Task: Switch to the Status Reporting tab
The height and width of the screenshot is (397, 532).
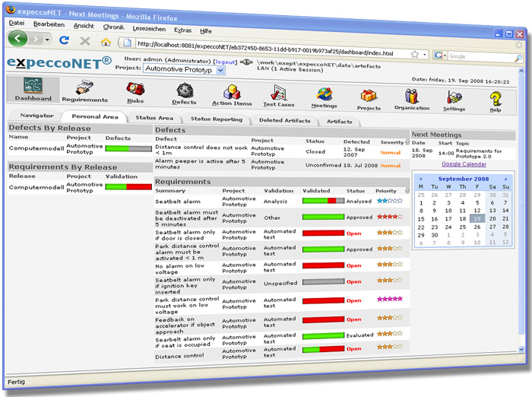Action: (x=217, y=119)
